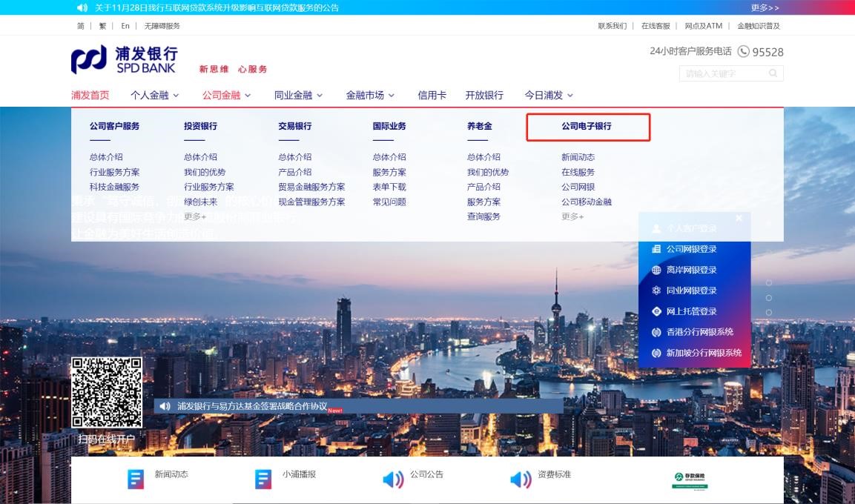Click the 资费标准 speaker icon
855x504 pixels.
coord(521,479)
